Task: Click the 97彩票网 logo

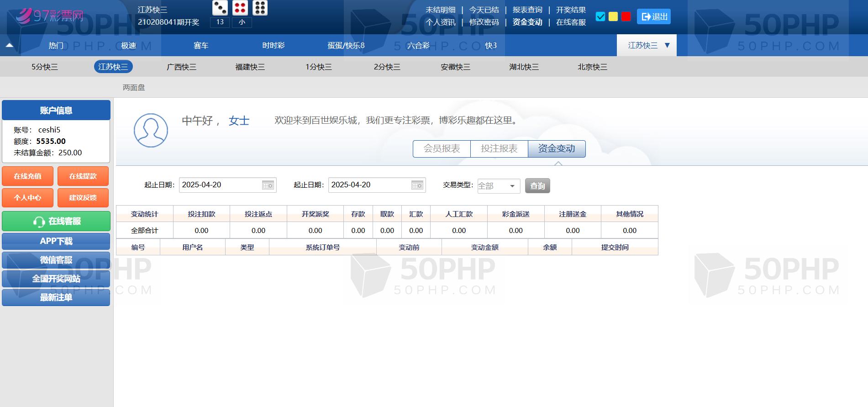Action: coord(49,16)
